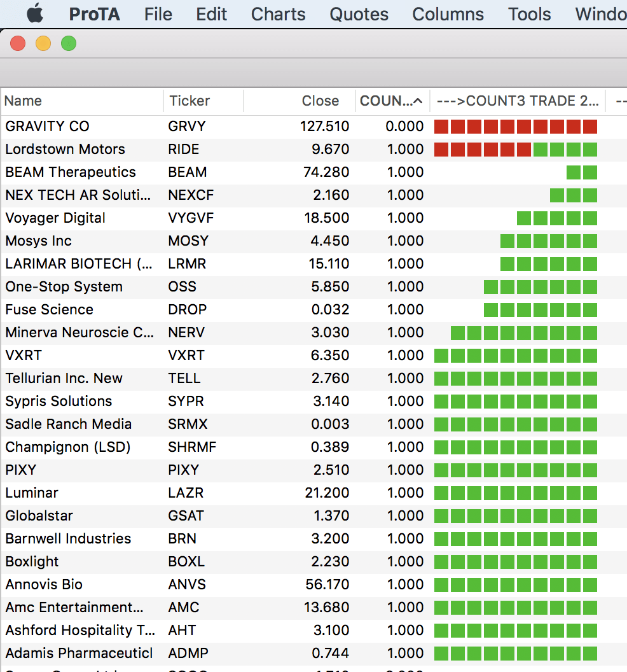Open the Columns menu
Screen dimensions: 627x672
tap(448, 14)
